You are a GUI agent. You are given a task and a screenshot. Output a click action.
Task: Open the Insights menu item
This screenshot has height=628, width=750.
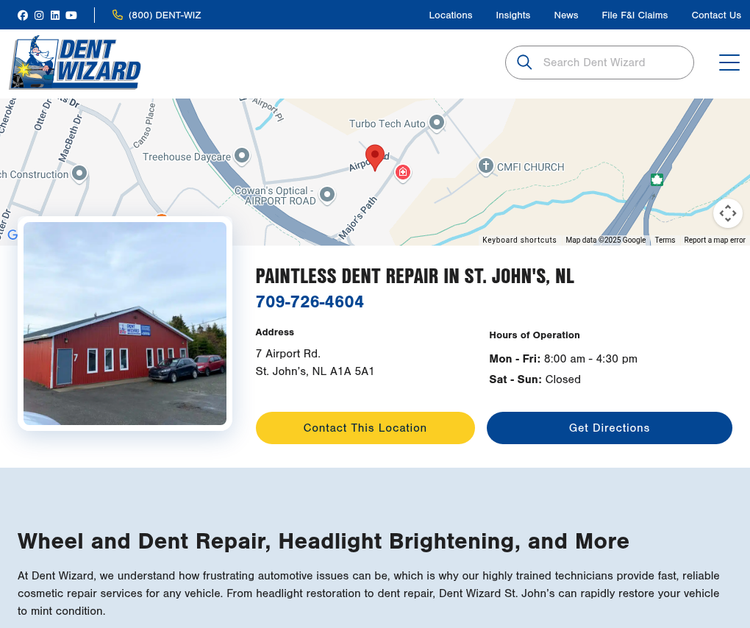pyautogui.click(x=513, y=15)
